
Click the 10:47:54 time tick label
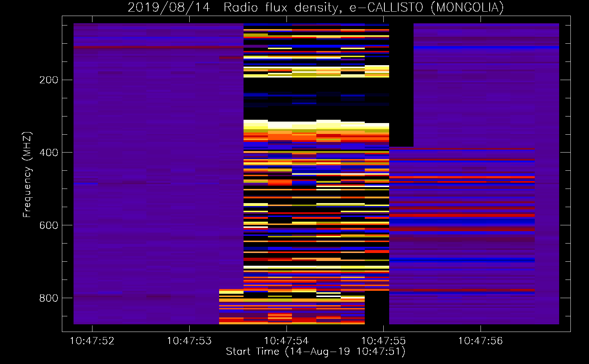[286, 341]
